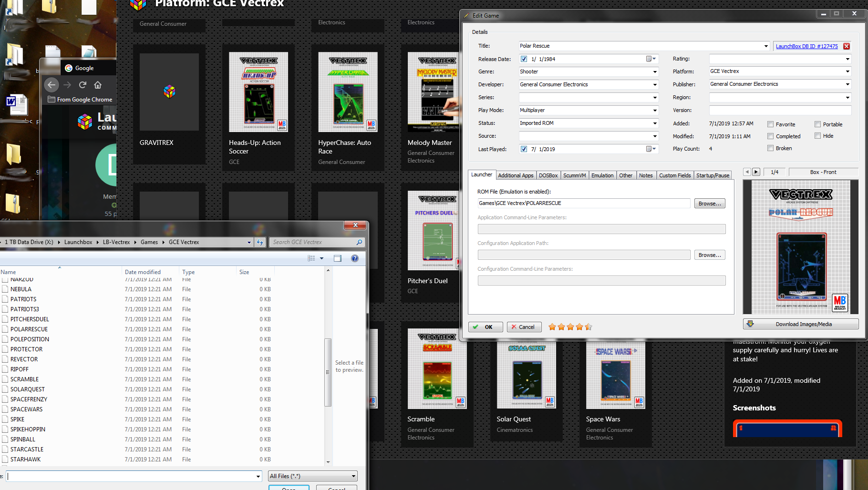
Task: Click Launchbox breadcrumb in file dialog
Action: tap(78, 242)
